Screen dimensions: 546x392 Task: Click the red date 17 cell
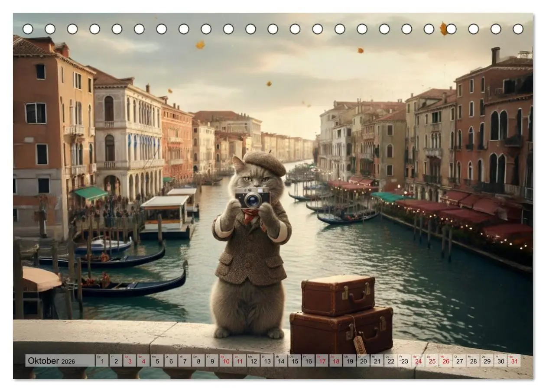(322, 361)
